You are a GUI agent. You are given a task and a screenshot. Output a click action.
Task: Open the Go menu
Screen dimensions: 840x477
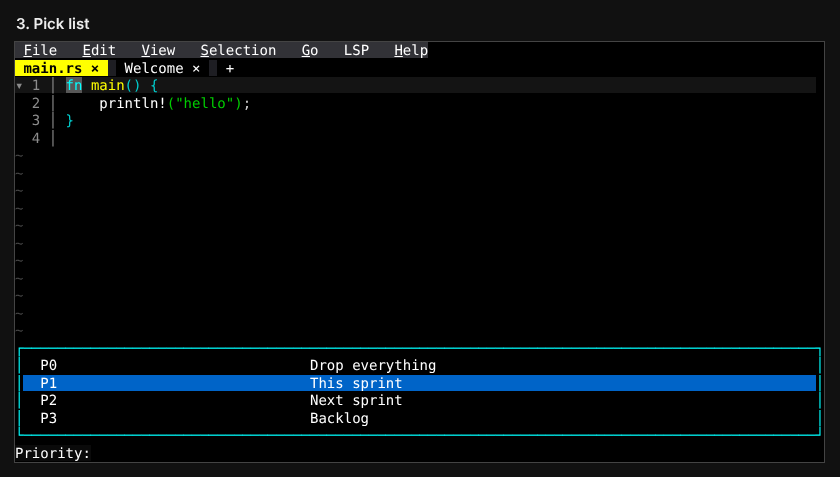310,50
